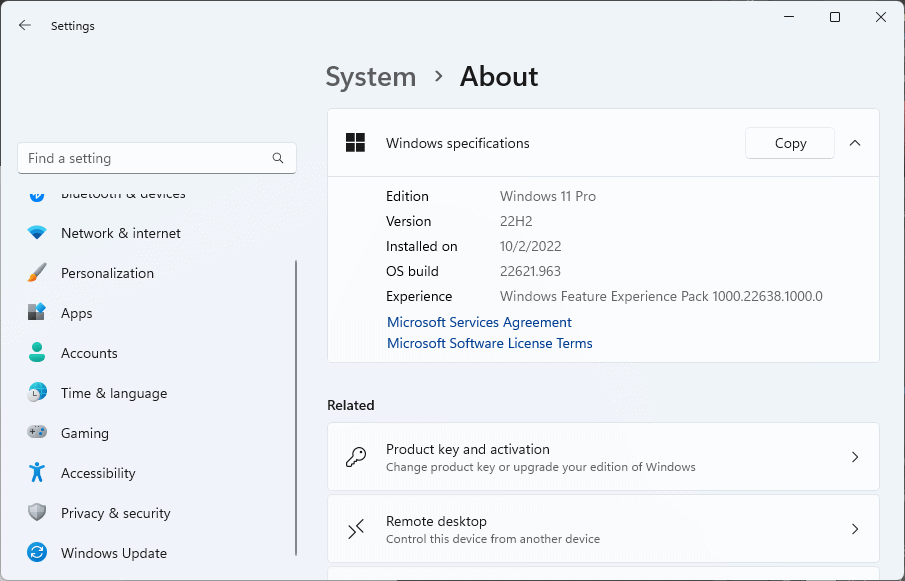Click the Windows Update sync icon
This screenshot has height=581, width=905.
(x=37, y=553)
